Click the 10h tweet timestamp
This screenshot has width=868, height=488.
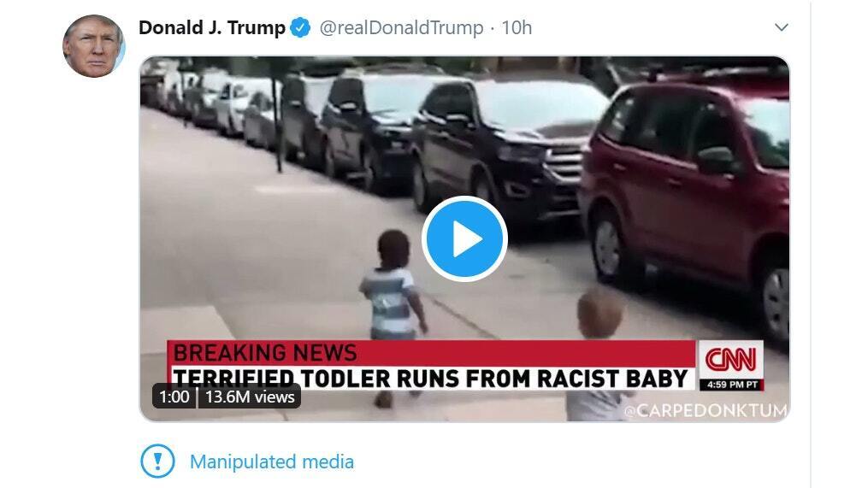click(517, 27)
